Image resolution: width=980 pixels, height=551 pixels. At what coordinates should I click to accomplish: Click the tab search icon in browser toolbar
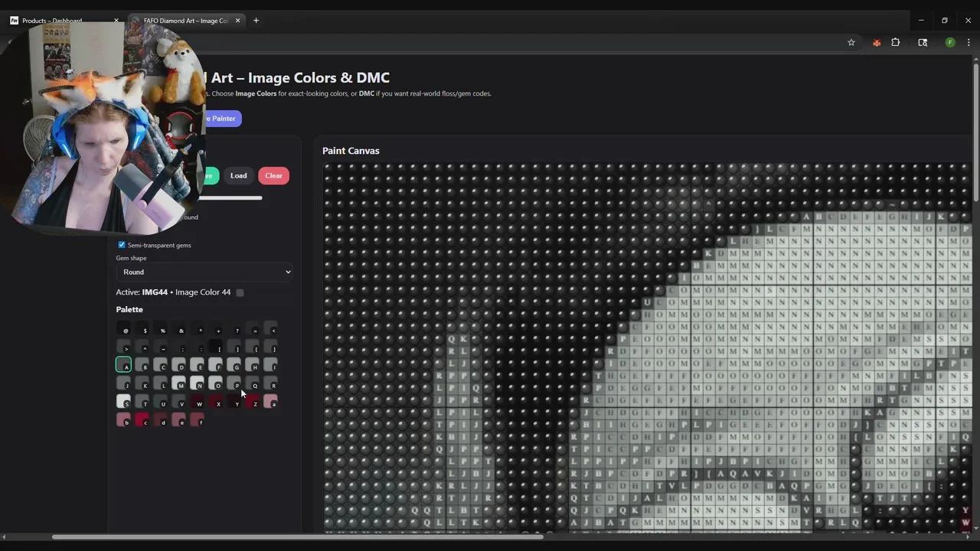(923, 43)
